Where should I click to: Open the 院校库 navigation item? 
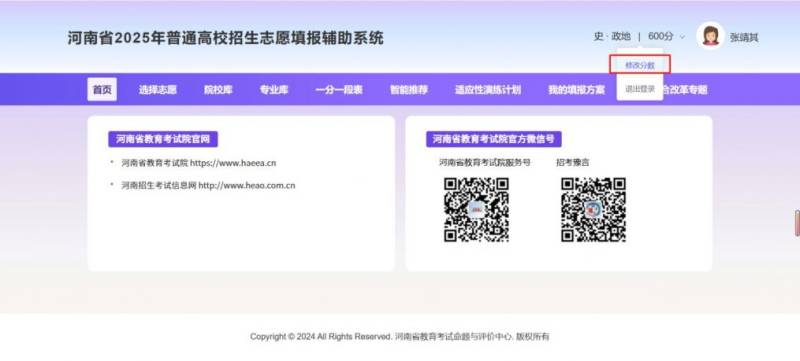pos(218,90)
